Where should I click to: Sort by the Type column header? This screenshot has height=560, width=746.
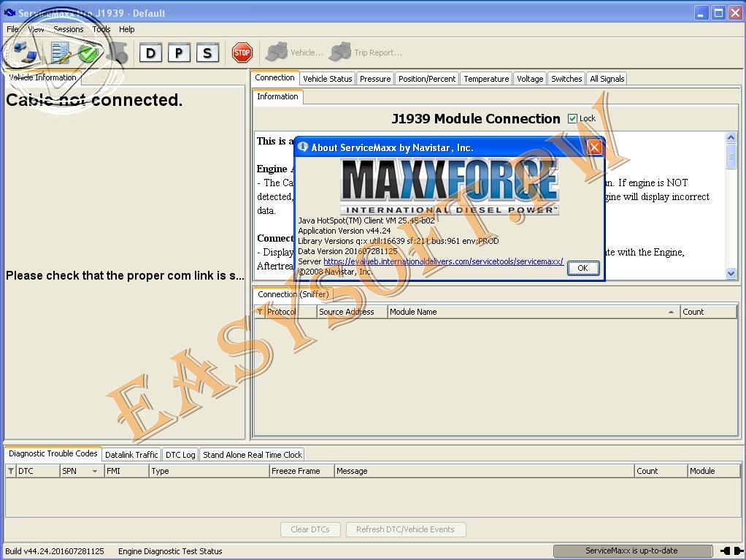209,471
